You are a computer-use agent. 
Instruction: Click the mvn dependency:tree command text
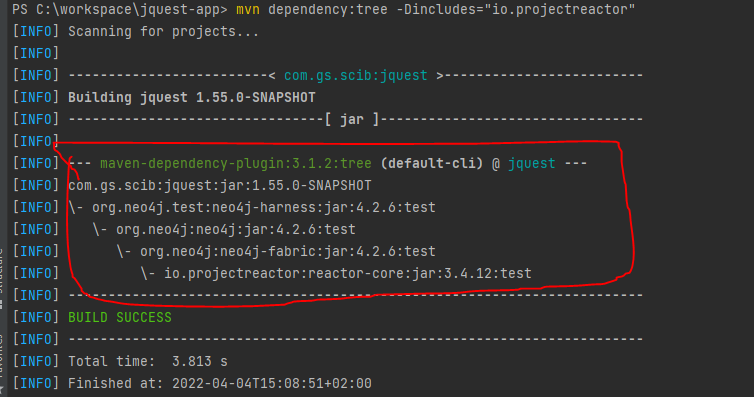[312, 9]
